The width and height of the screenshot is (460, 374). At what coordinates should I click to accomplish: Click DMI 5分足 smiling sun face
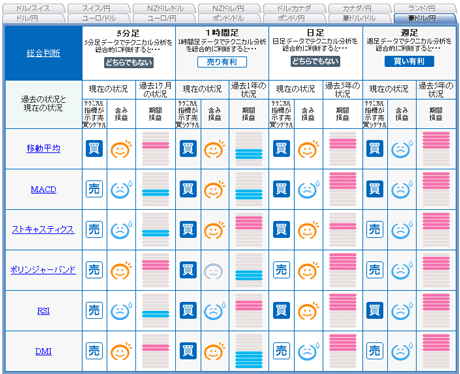(x=121, y=351)
